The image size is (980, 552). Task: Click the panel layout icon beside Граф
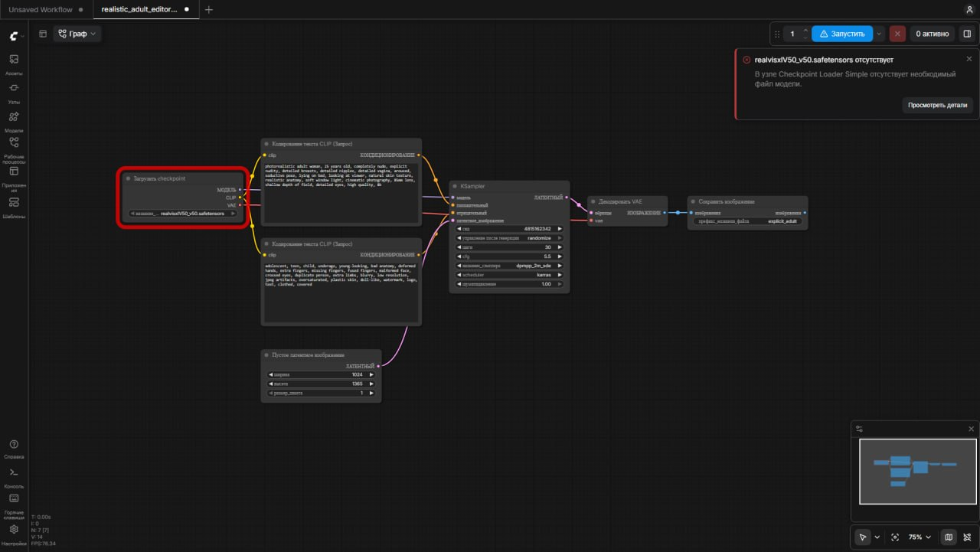click(43, 34)
